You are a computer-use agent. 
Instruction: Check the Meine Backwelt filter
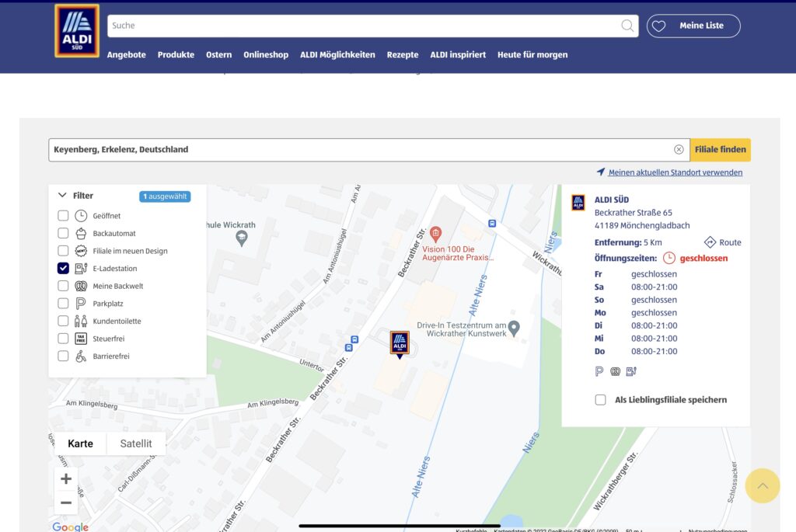coord(63,286)
